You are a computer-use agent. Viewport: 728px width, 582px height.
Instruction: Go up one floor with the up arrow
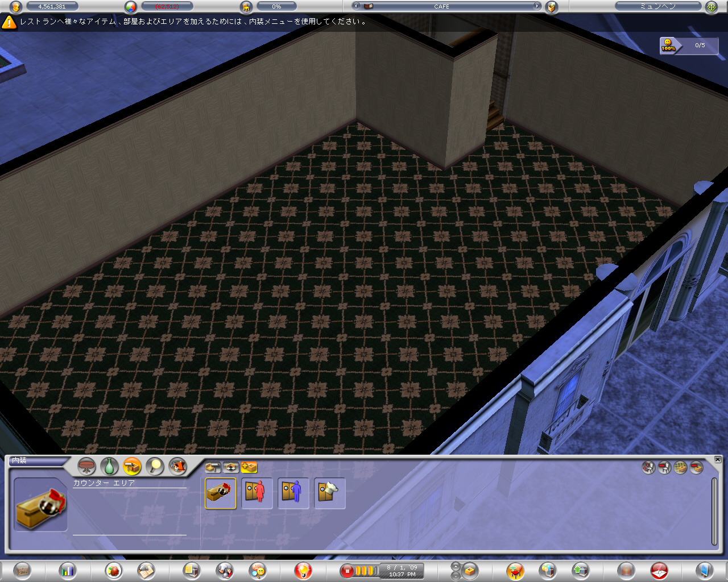(456, 566)
